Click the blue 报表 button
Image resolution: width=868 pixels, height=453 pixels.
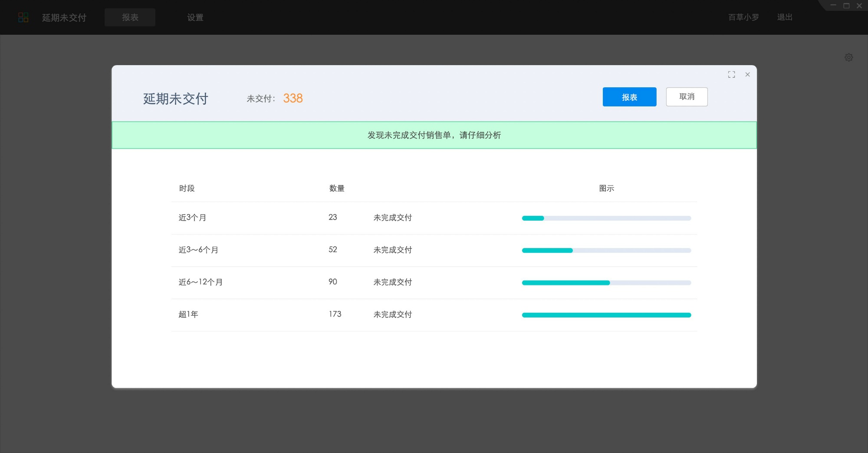pos(629,97)
